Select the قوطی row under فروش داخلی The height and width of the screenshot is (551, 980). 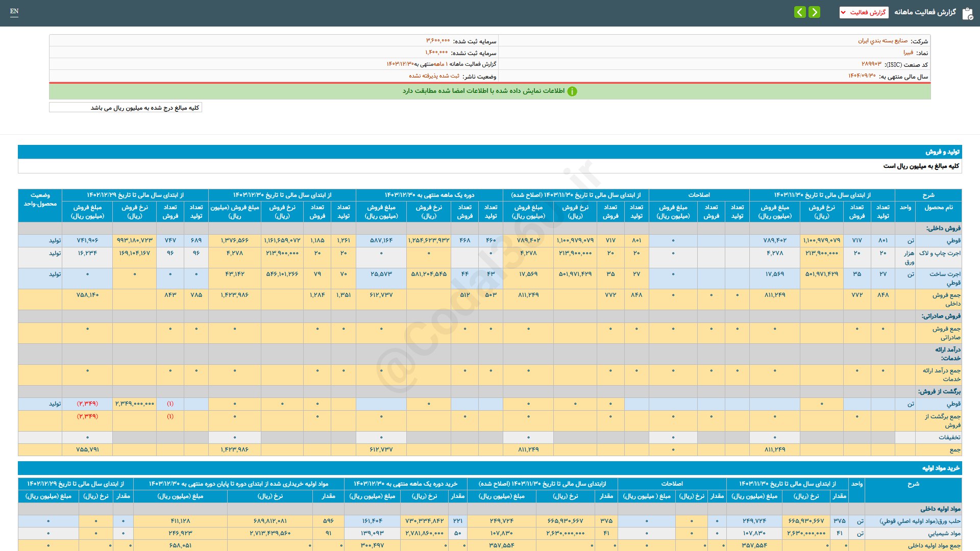pos(953,240)
